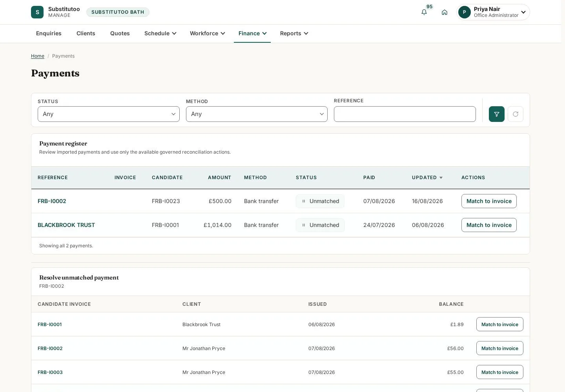Click the £1.89 balance value
Viewport: 565px width, 392px height.
pos(457,325)
